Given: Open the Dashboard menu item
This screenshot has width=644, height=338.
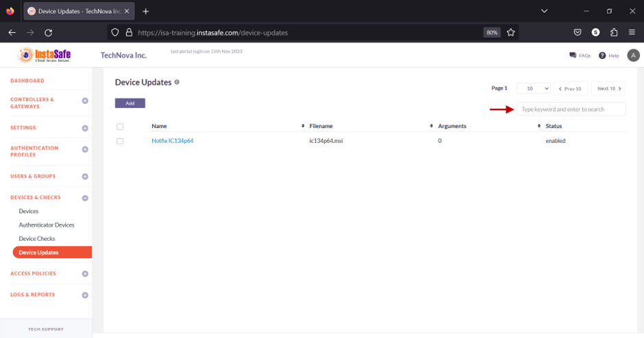Looking at the screenshot, I should (27, 81).
